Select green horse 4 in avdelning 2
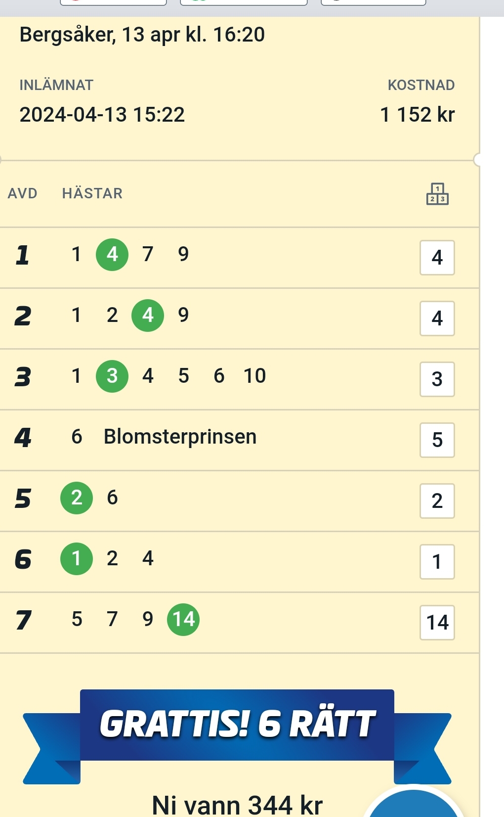The image size is (504, 817). pyautogui.click(x=148, y=315)
